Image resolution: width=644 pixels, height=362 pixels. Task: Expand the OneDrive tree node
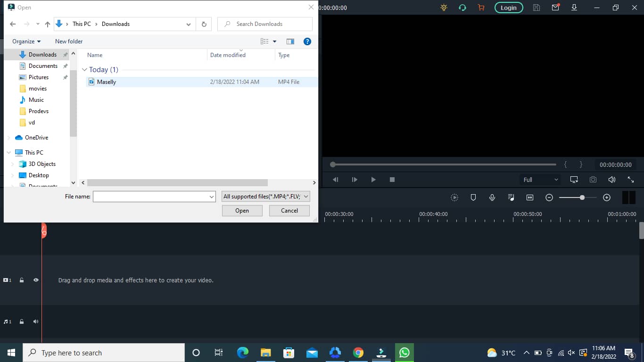click(x=9, y=138)
